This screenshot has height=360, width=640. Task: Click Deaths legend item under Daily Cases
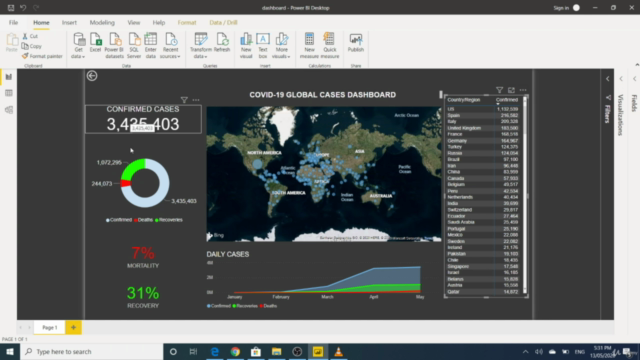(x=268, y=306)
